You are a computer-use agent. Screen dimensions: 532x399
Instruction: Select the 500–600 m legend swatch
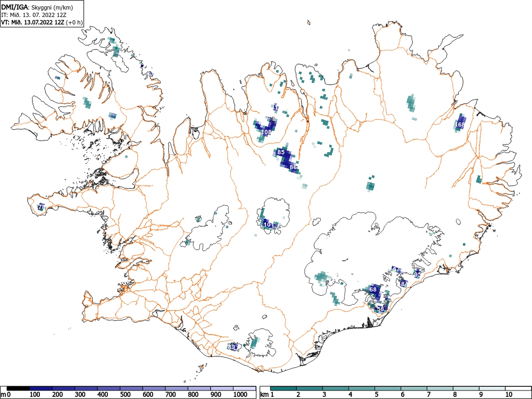point(131,388)
